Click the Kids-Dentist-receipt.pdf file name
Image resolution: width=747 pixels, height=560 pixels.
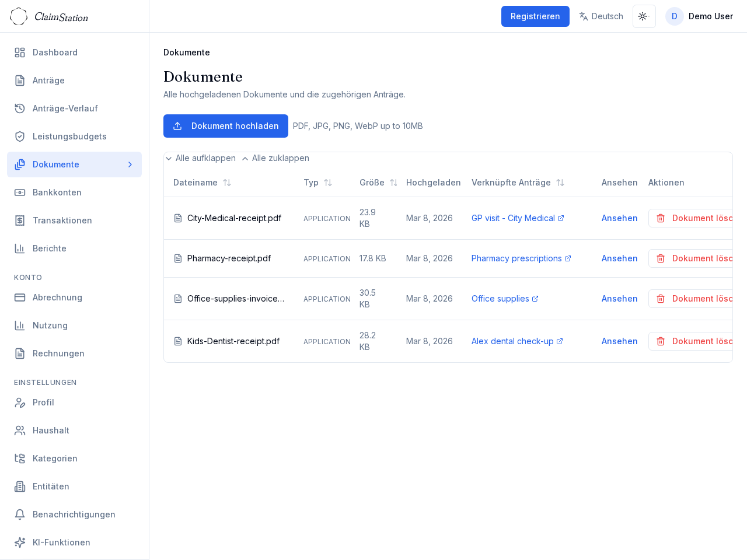233,341
